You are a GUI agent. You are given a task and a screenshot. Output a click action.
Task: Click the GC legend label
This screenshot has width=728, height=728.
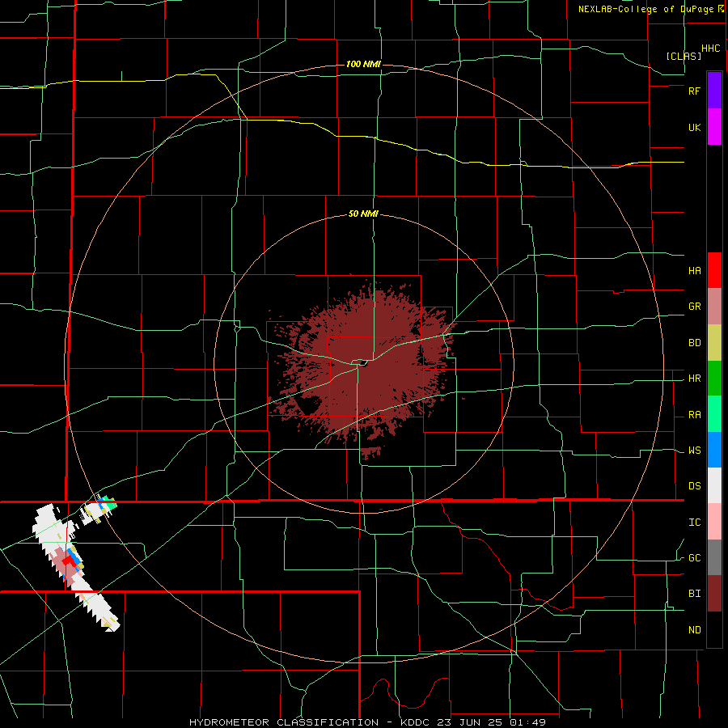click(695, 558)
